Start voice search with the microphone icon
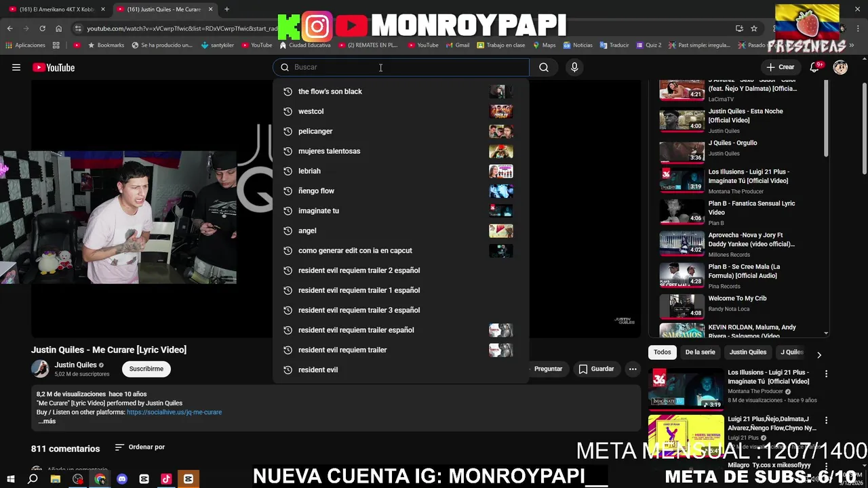The width and height of the screenshot is (868, 488). click(574, 67)
